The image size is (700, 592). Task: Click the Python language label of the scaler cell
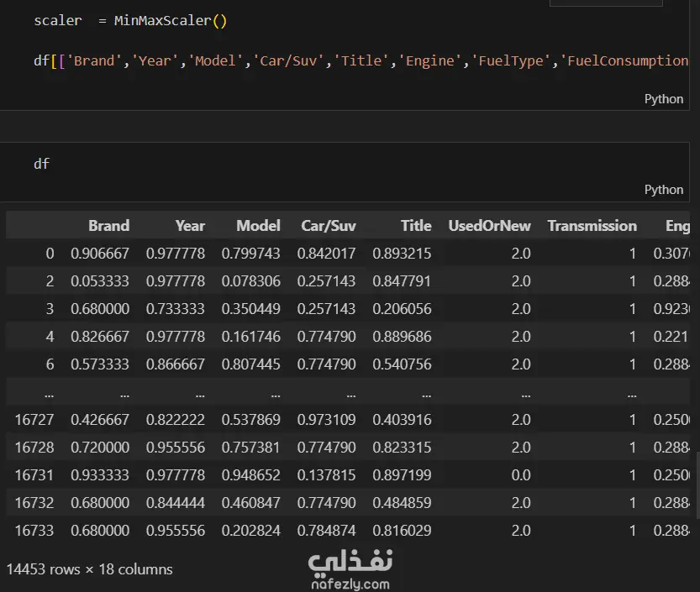(664, 99)
